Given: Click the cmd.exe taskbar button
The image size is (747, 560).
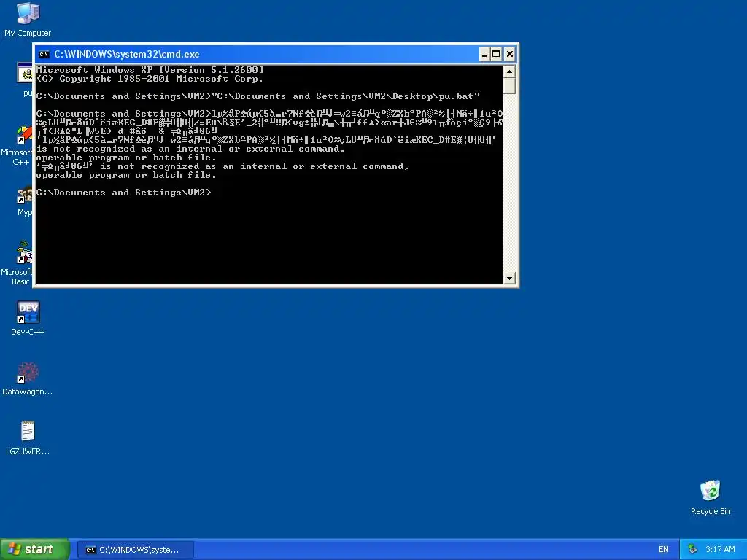Looking at the screenshot, I should click(135, 550).
